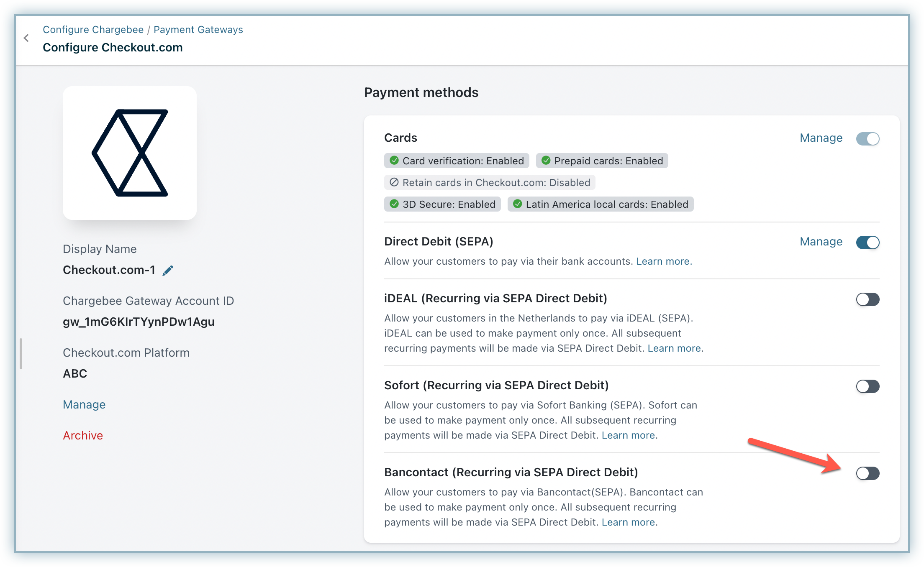Screen dimensions: 924x567
Task: Click the Payment methods heading
Action: 421,92
